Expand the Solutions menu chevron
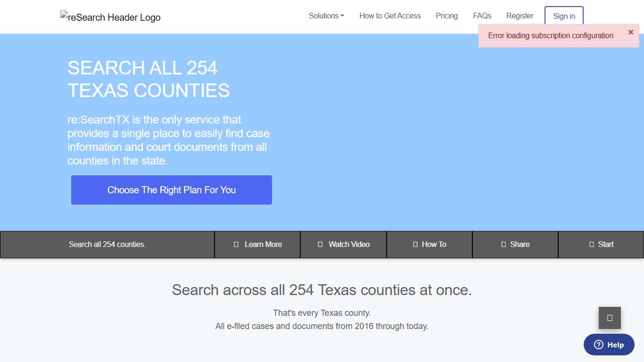Screen dimensions: 644x362 point(343,16)
